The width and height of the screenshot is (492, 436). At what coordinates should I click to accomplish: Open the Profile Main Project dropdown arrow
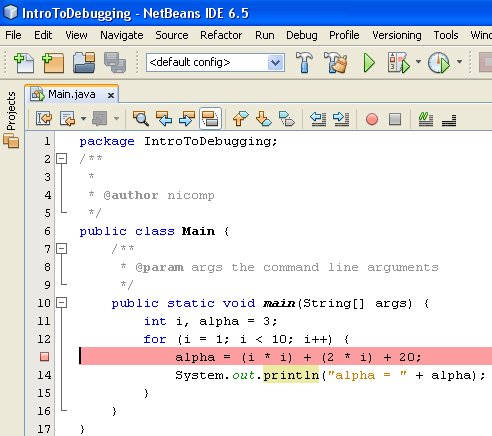pos(459,62)
